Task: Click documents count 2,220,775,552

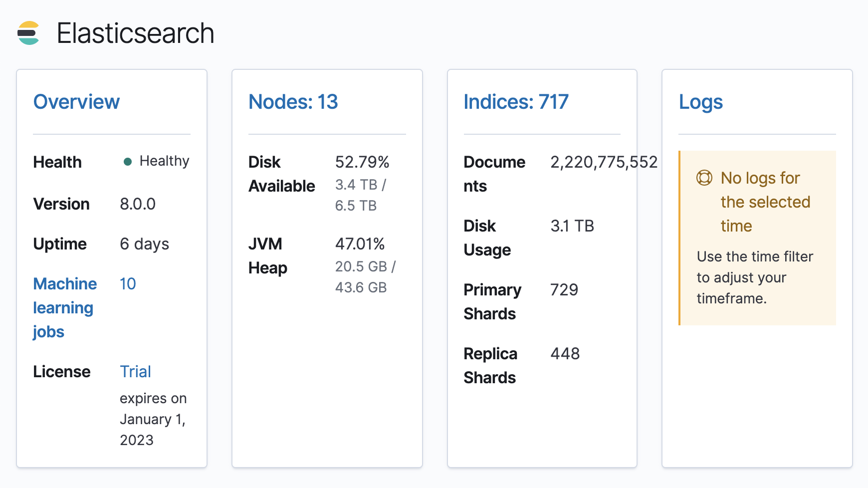Action: 604,162
